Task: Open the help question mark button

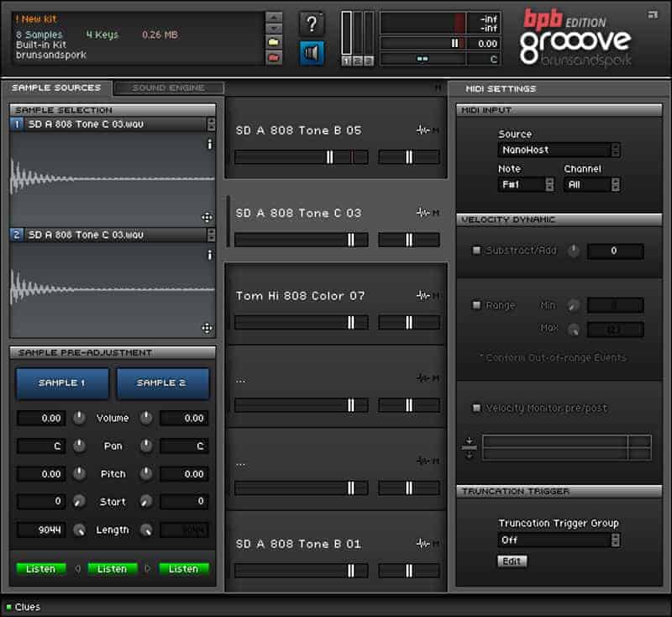Action: pyautogui.click(x=312, y=24)
